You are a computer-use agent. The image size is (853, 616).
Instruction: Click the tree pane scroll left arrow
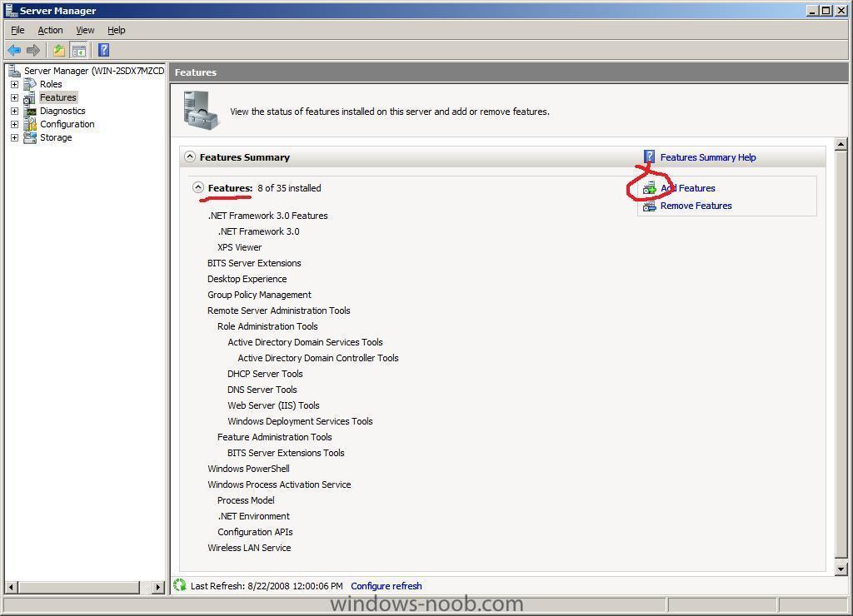(x=11, y=587)
